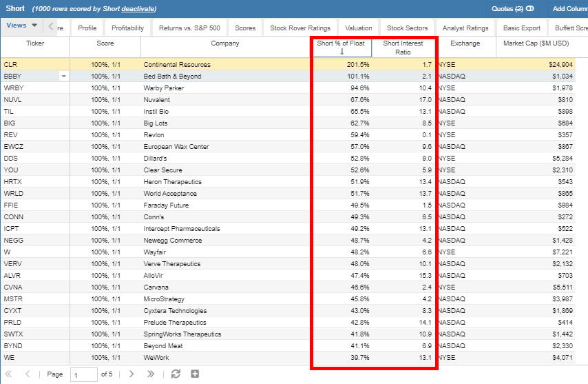This screenshot has width=588, height=384.
Task: Open the Views dropdown menu
Action: (x=21, y=26)
